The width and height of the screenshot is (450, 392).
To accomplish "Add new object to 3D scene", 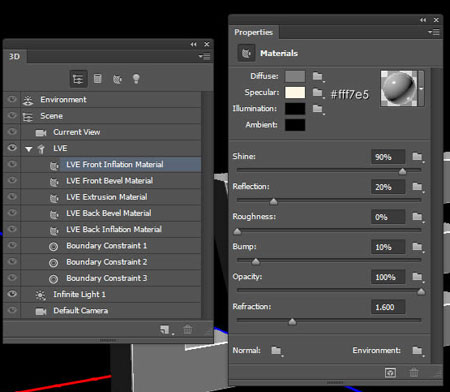I will pyautogui.click(x=166, y=330).
